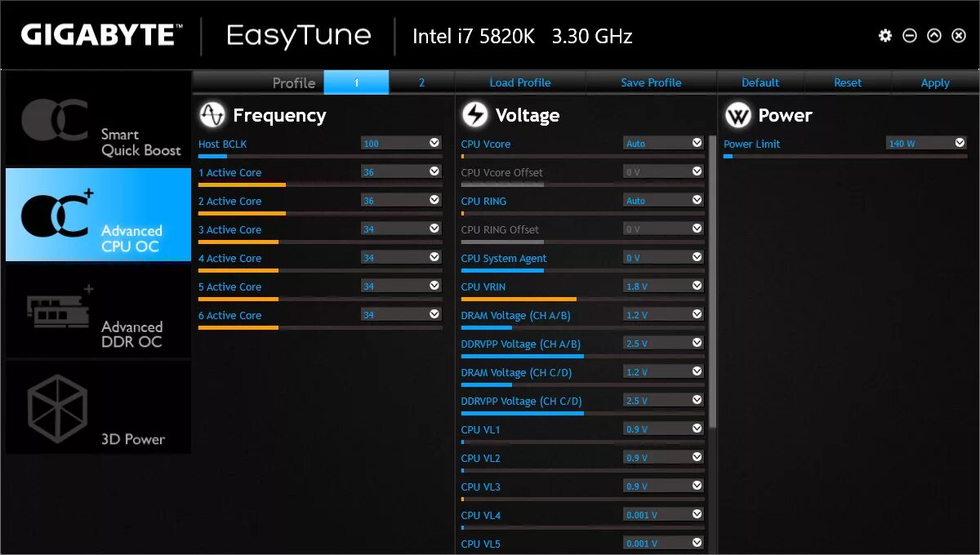The height and width of the screenshot is (555, 980).
Task: Open CPU VL1 voltage dropdown
Action: [697, 428]
